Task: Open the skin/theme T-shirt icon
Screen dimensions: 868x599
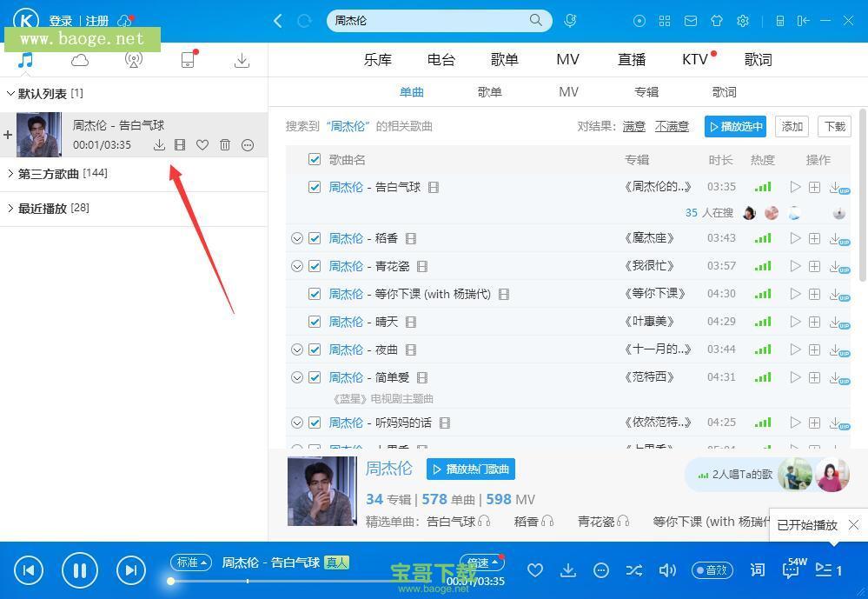Action: [x=717, y=20]
